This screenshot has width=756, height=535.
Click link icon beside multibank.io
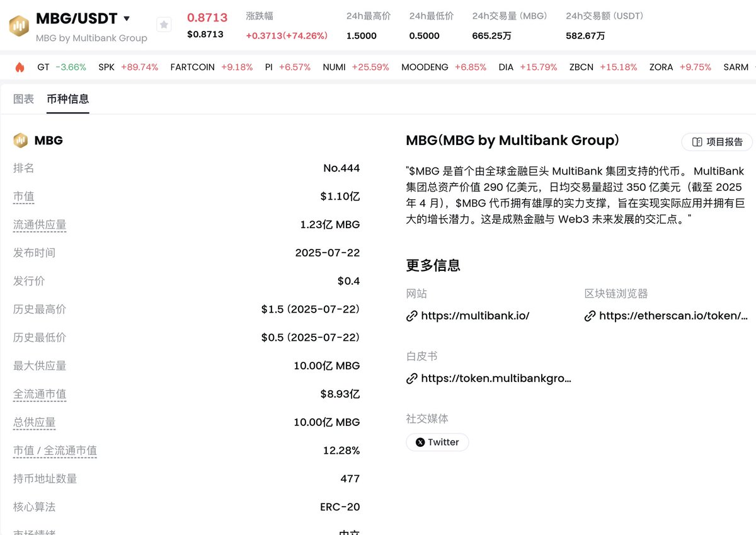click(x=412, y=316)
